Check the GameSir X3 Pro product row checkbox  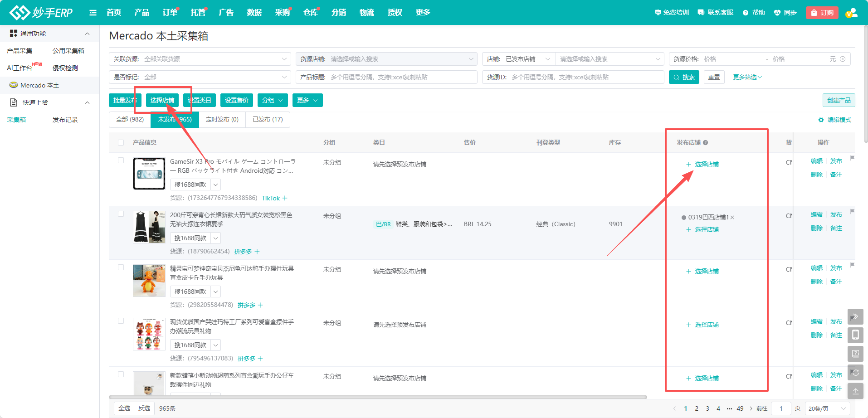[121, 160]
